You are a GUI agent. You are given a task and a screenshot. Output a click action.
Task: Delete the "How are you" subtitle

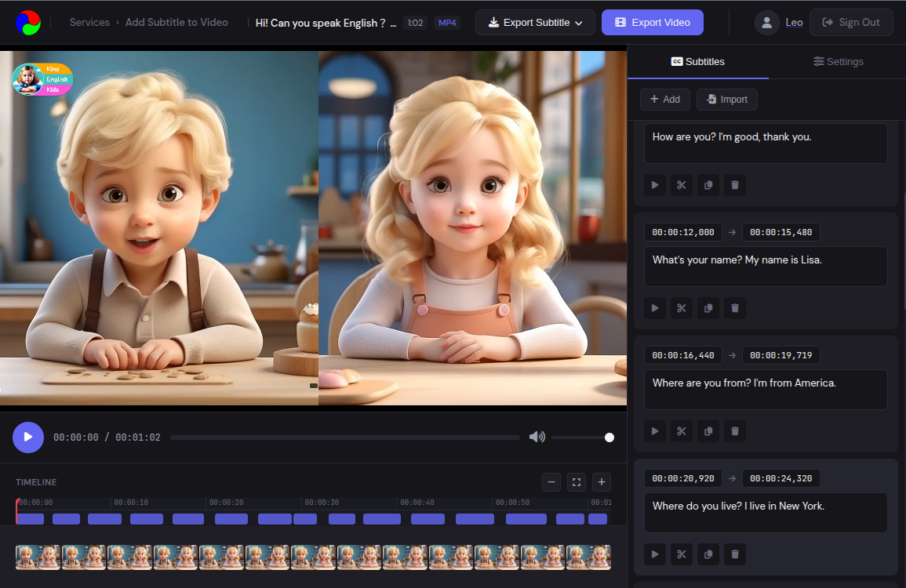(x=734, y=184)
